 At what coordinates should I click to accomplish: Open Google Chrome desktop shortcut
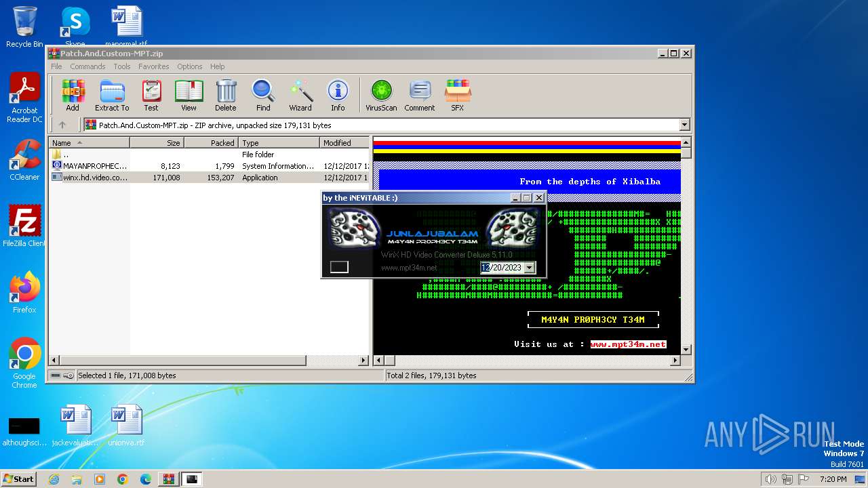24,363
